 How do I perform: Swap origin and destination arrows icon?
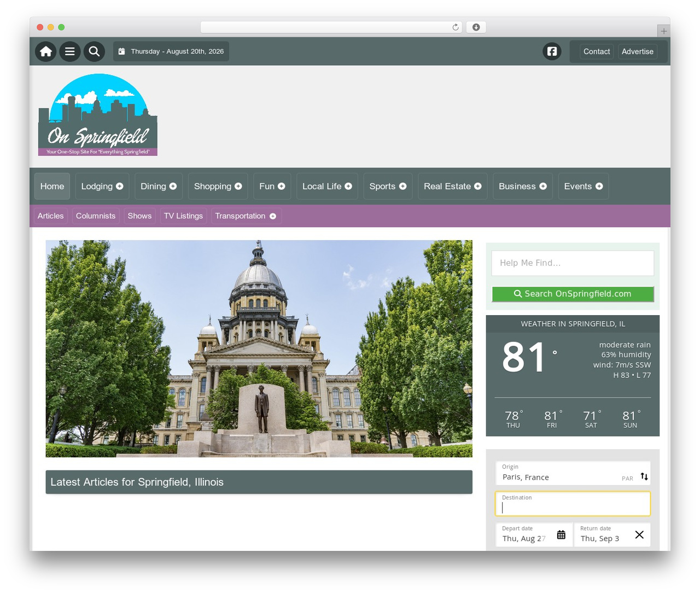click(x=644, y=476)
